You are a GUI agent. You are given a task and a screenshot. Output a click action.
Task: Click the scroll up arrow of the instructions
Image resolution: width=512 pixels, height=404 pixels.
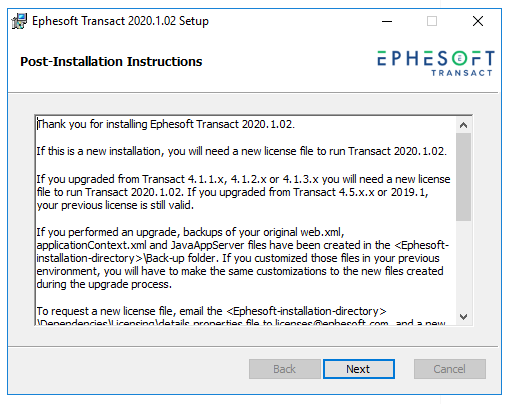click(x=463, y=125)
